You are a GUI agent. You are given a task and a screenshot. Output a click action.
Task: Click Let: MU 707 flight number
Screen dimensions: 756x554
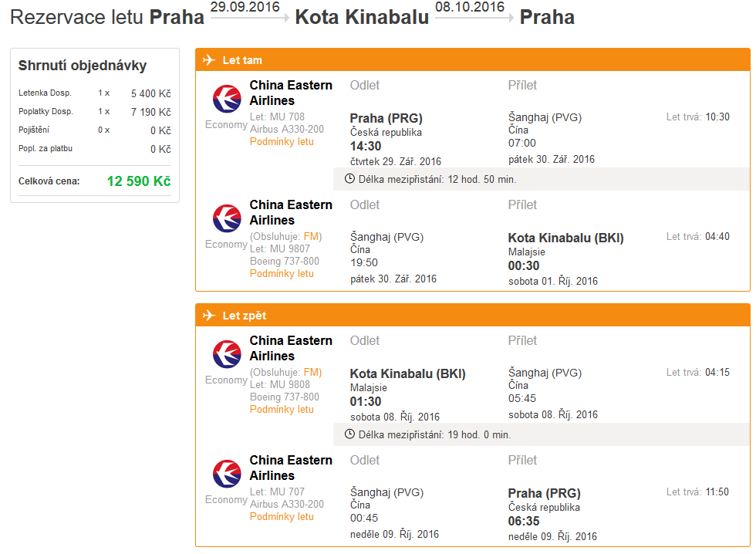pyautogui.click(x=277, y=492)
